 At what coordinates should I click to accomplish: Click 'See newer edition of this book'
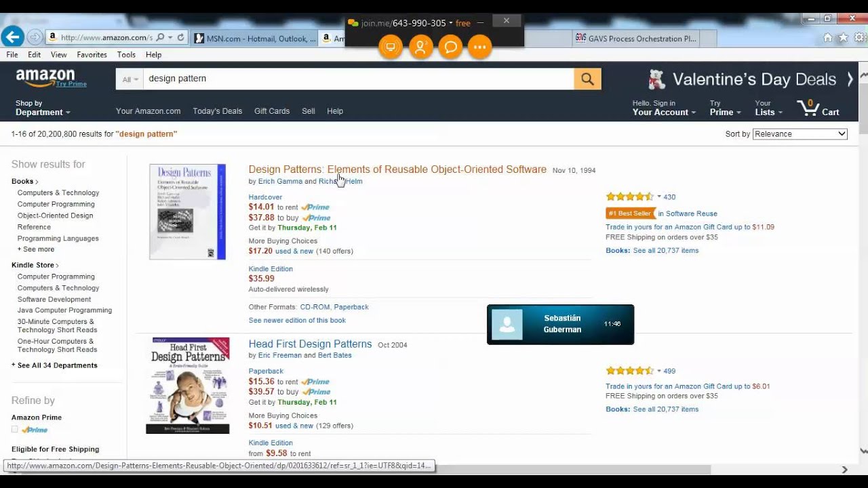(x=297, y=321)
